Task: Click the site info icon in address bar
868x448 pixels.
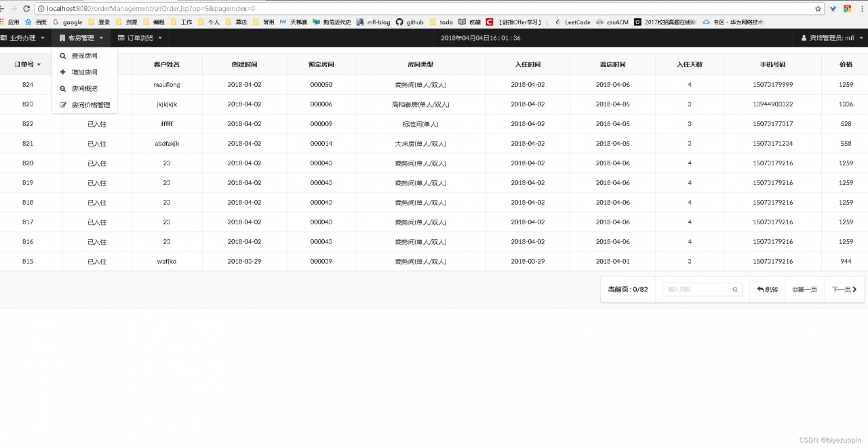Action: pyautogui.click(x=41, y=9)
